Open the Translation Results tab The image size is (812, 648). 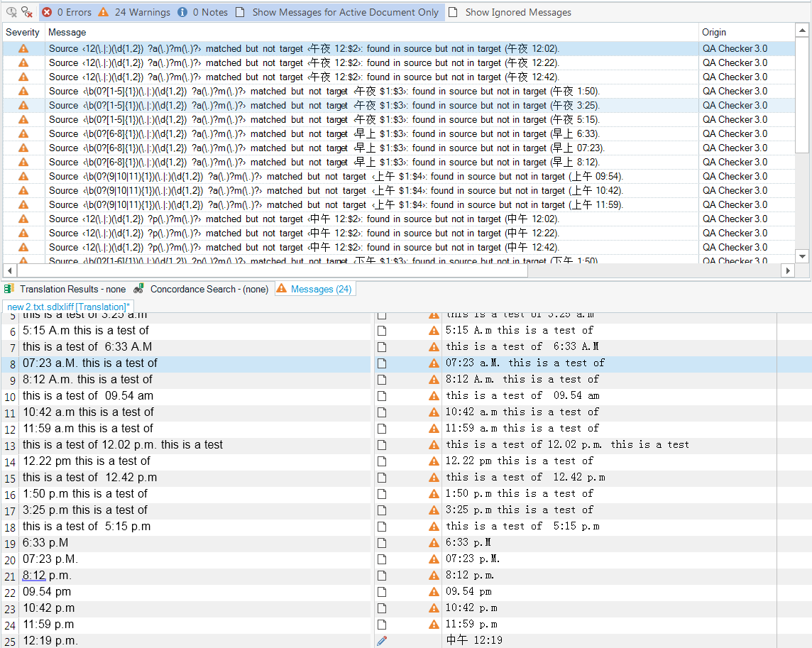pos(65,289)
